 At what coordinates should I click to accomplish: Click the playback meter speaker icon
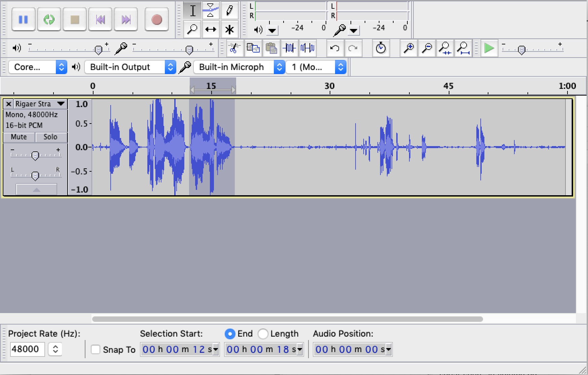(258, 30)
